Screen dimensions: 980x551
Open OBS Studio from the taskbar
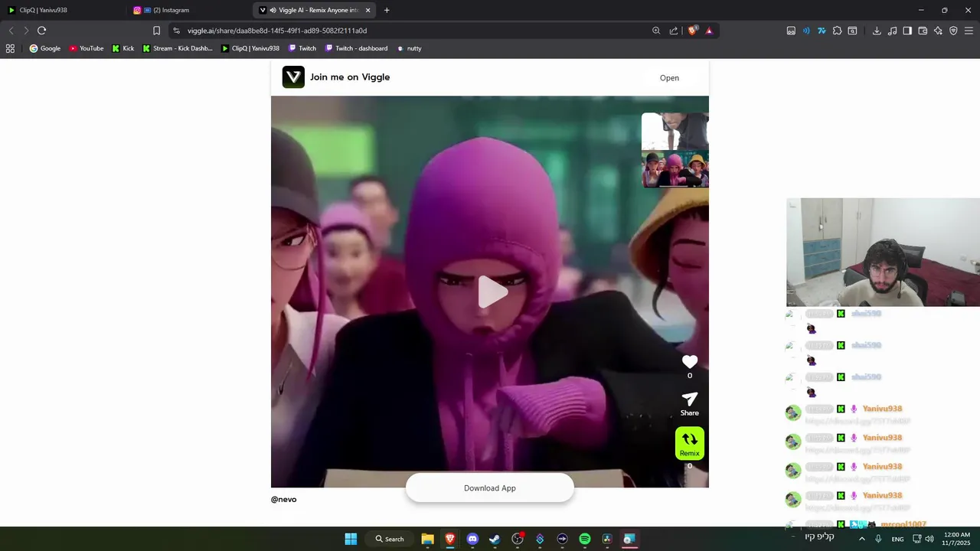pyautogui.click(x=518, y=539)
